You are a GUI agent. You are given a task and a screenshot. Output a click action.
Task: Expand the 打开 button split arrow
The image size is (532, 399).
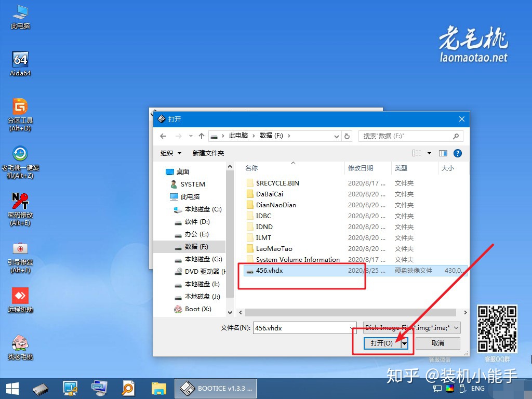coord(404,343)
